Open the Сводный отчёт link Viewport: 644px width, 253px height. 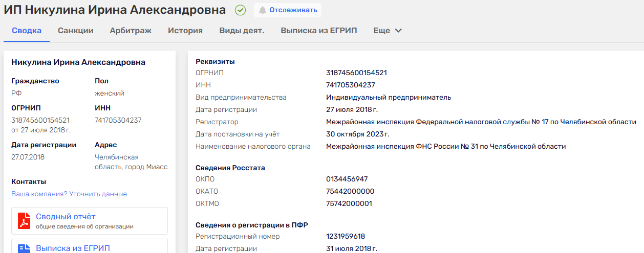pos(66,217)
